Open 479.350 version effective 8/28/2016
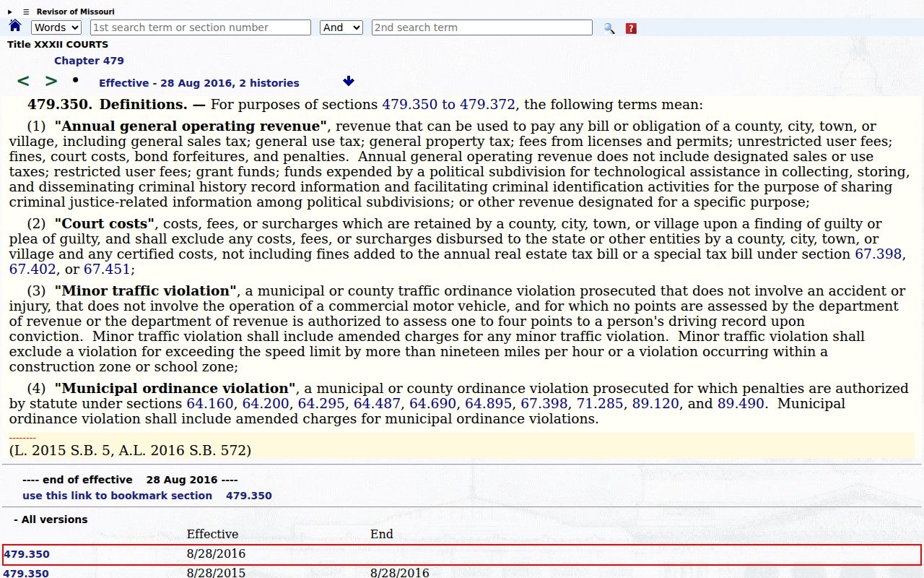Image resolution: width=924 pixels, height=578 pixels. [27, 555]
